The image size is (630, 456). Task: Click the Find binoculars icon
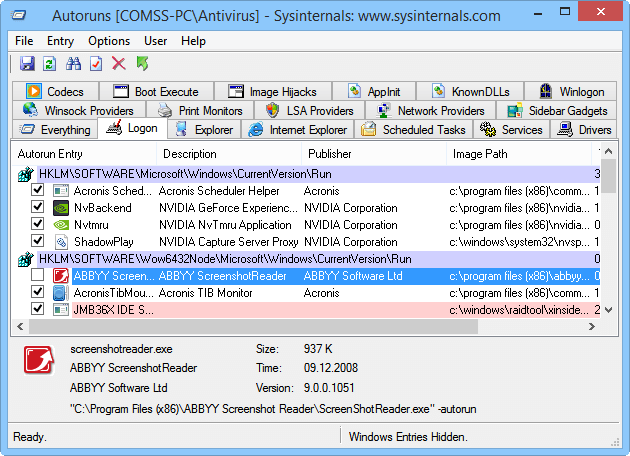[x=73, y=63]
